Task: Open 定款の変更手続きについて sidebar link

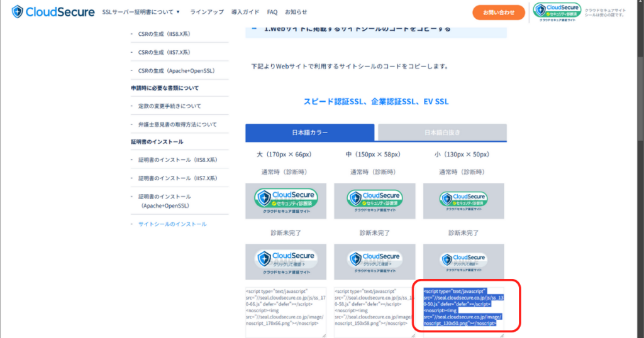Action: coord(170,106)
